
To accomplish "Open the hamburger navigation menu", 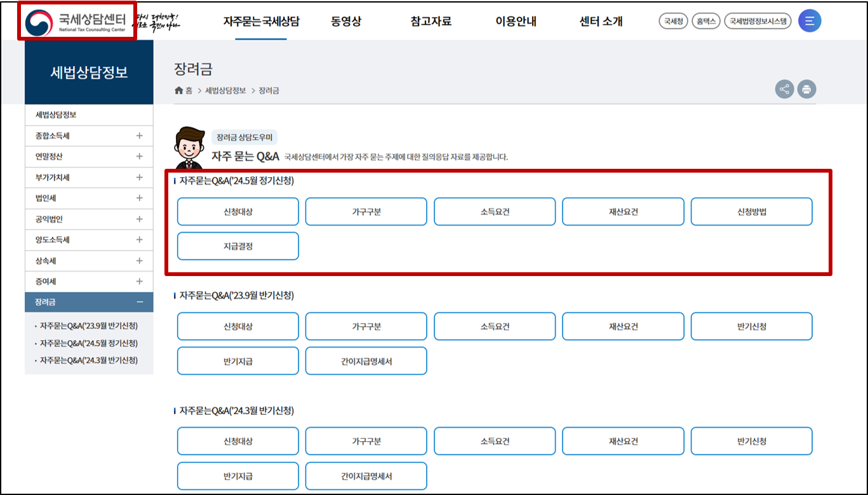I will click(809, 20).
